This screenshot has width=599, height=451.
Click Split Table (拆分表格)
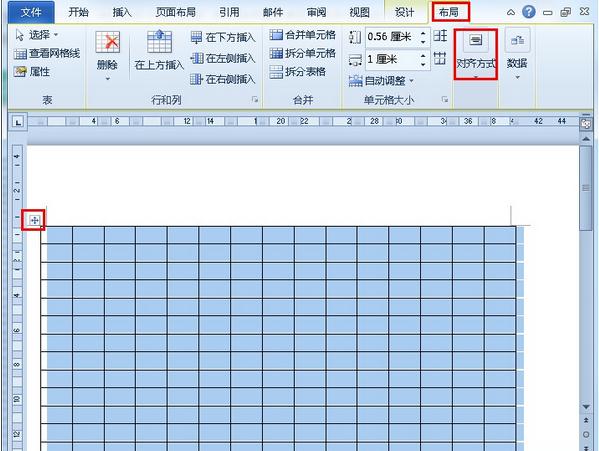point(298,71)
